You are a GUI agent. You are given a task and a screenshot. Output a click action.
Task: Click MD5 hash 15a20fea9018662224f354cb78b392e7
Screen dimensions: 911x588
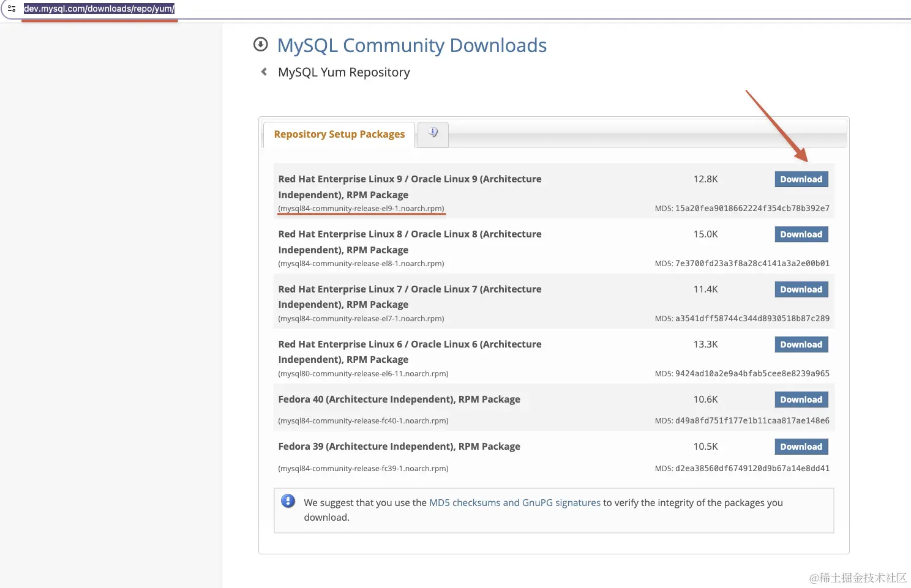[x=752, y=209]
